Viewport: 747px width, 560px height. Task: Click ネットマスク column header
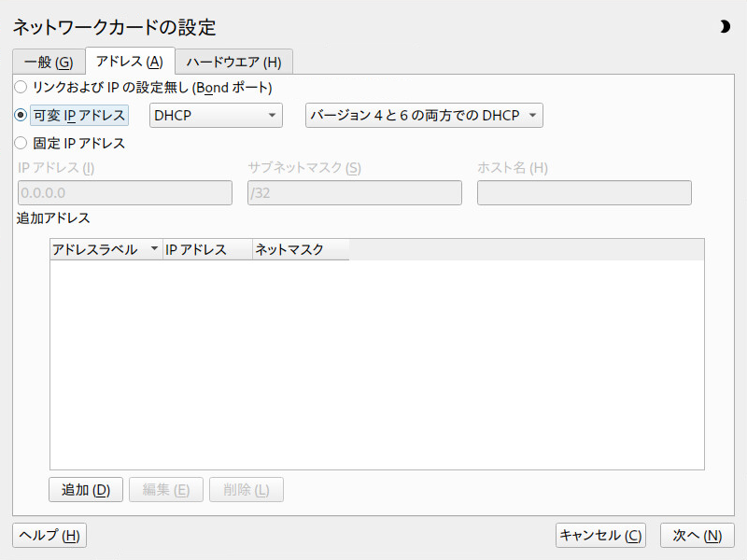(x=301, y=249)
